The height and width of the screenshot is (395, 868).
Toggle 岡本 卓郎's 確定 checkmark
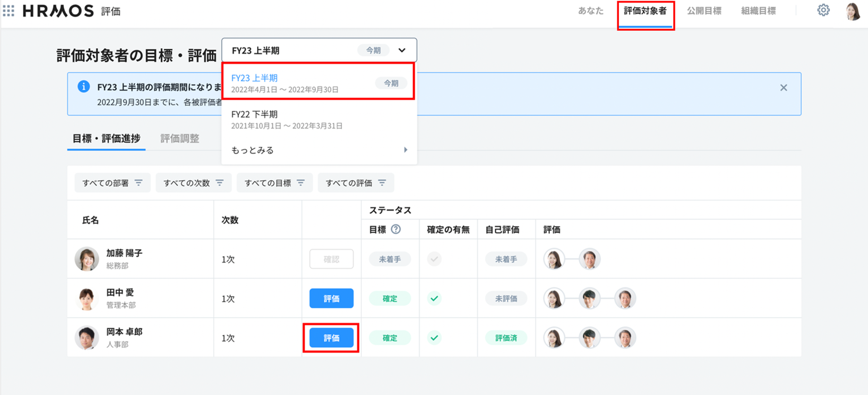[434, 338]
